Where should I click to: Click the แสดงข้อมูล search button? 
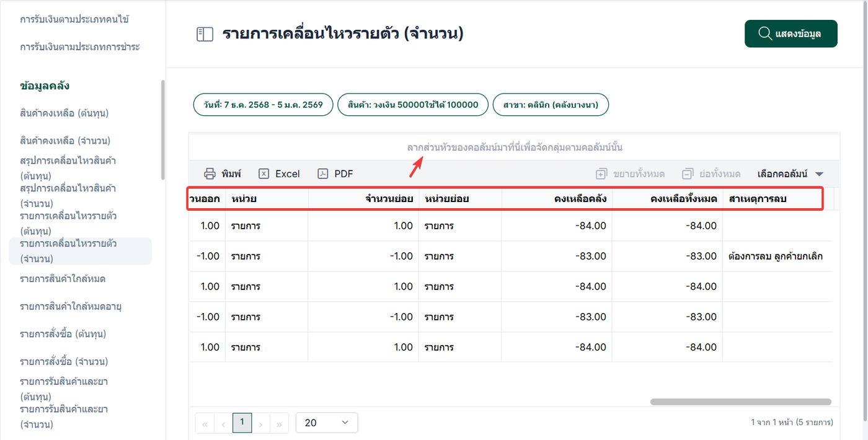(790, 33)
